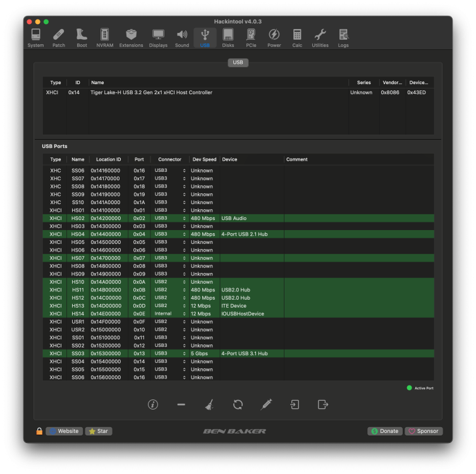The width and height of the screenshot is (476, 474).
Task: Click the syringe inject icon
Action: pyautogui.click(x=266, y=404)
